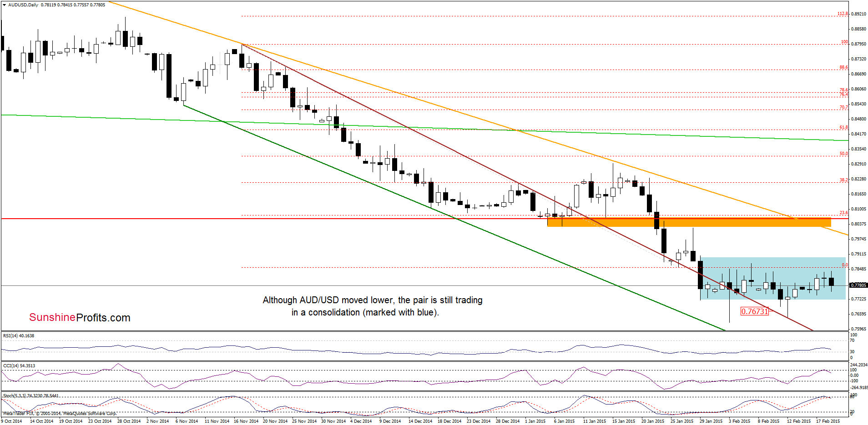Click the 23 Dec 2014 date label
Image resolution: width=868 pixels, height=425 pixels.
coord(478,421)
